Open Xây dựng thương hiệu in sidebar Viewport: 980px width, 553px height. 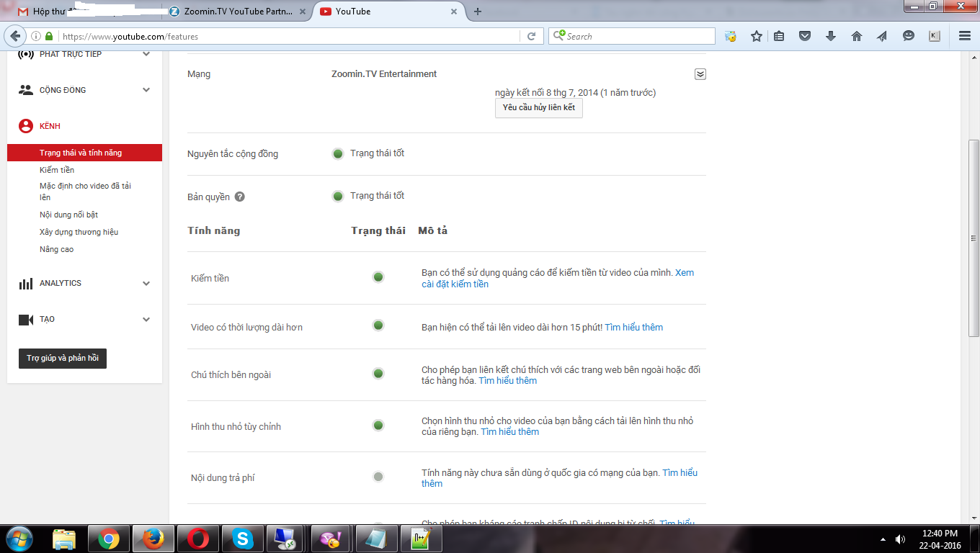(79, 232)
